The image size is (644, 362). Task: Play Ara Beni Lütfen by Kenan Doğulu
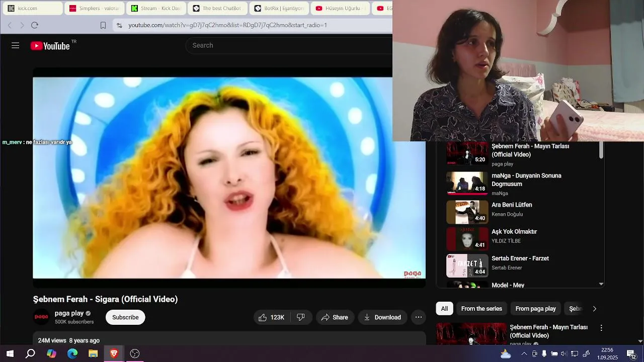click(x=520, y=212)
